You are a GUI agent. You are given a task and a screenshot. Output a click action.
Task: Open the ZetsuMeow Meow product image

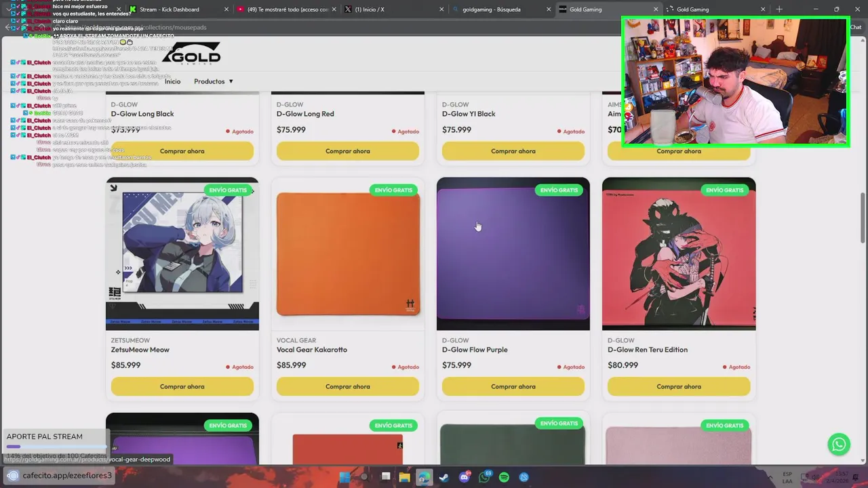pyautogui.click(x=182, y=254)
